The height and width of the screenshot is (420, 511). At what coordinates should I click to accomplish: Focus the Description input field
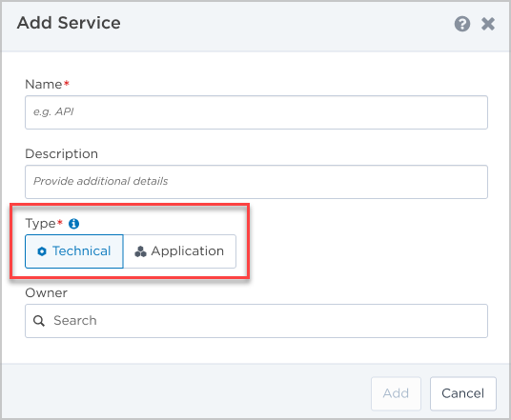point(256,182)
